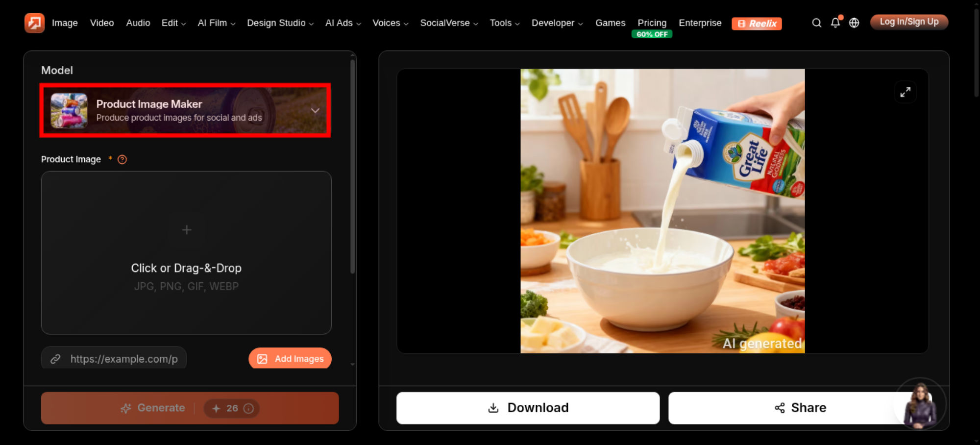Go to the Image menu item
This screenshot has height=445, width=980.
(65, 23)
